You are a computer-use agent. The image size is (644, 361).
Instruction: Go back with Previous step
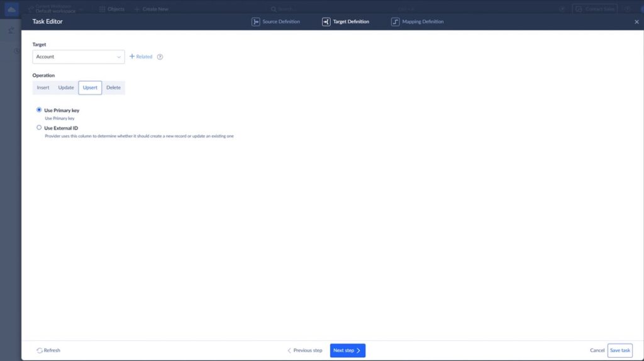pos(305,350)
